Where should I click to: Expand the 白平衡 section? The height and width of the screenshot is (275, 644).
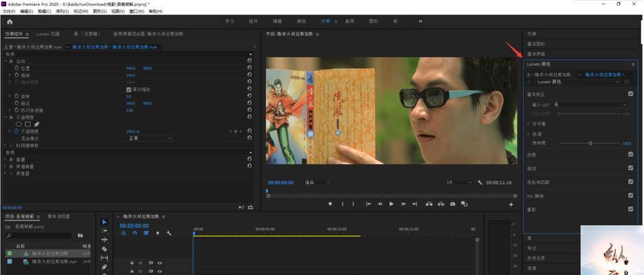[x=528, y=123]
